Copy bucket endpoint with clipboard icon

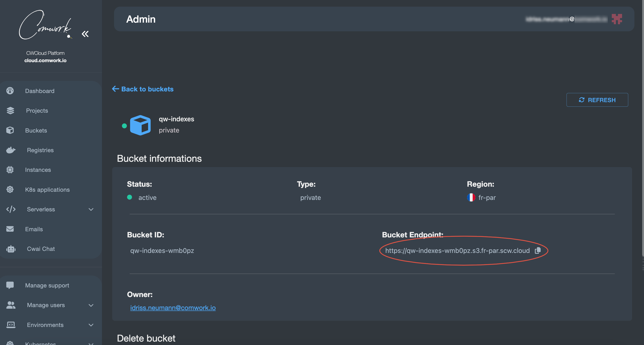click(538, 250)
